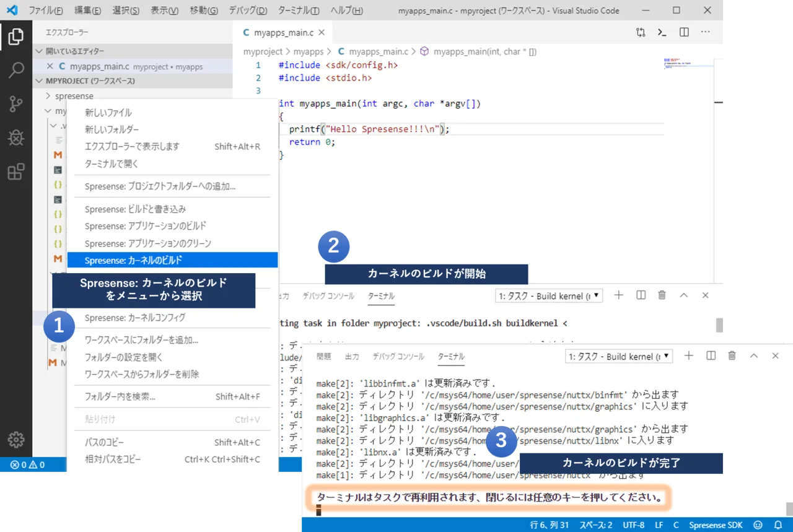Split terminal in the panel showing libbinfmt.a output
793x532 pixels.
(x=711, y=355)
